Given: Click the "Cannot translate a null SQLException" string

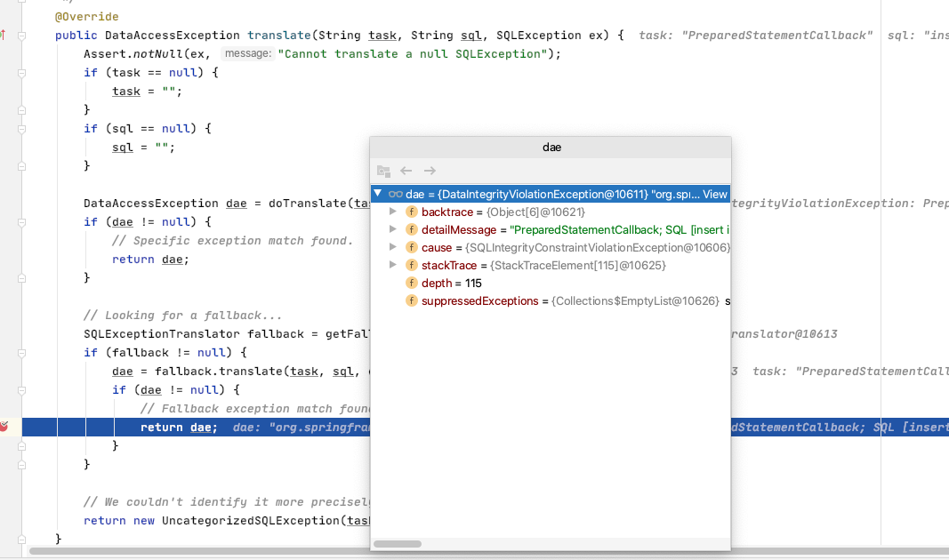Looking at the screenshot, I should [x=413, y=54].
